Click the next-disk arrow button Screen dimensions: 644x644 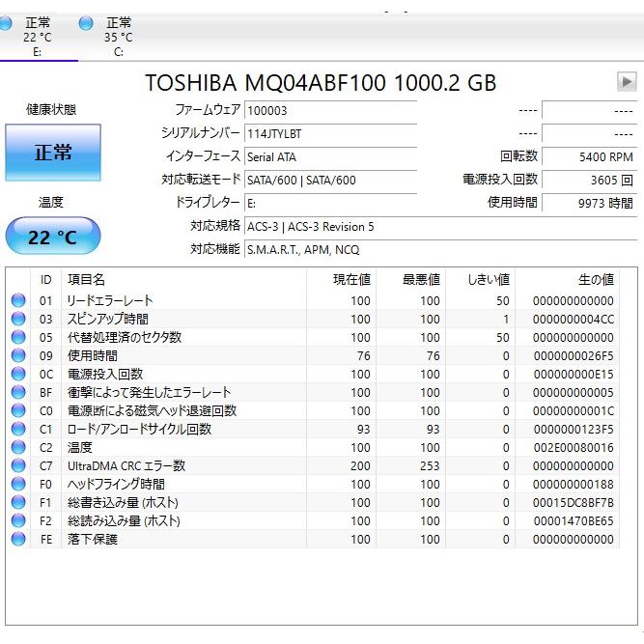(627, 82)
